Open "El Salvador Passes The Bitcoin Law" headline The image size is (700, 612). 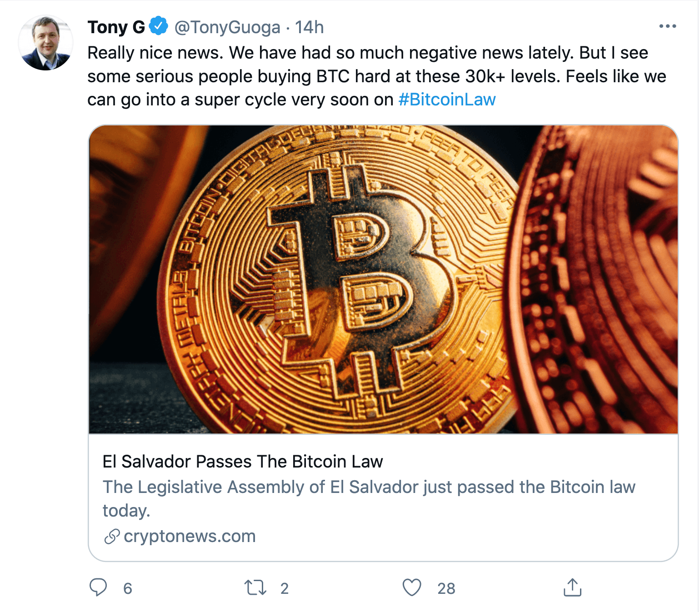[x=243, y=462]
